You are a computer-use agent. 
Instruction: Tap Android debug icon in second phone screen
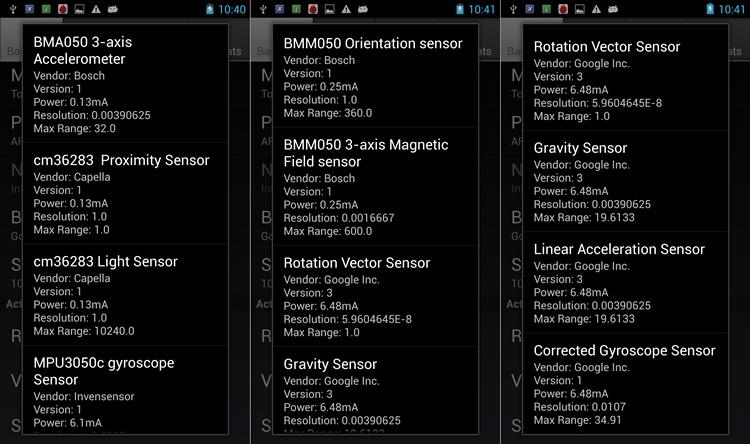[x=363, y=9]
